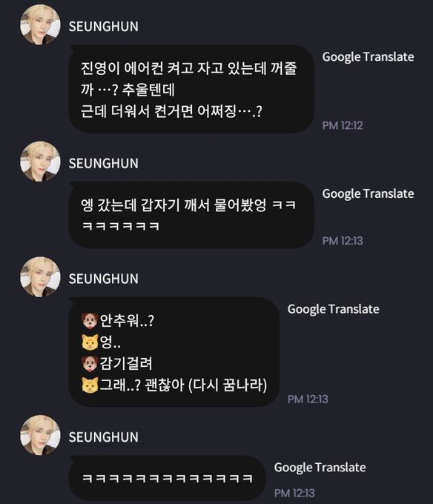Click the cat emoji before 엉..
The image size is (433, 504).
pyautogui.click(x=90, y=342)
